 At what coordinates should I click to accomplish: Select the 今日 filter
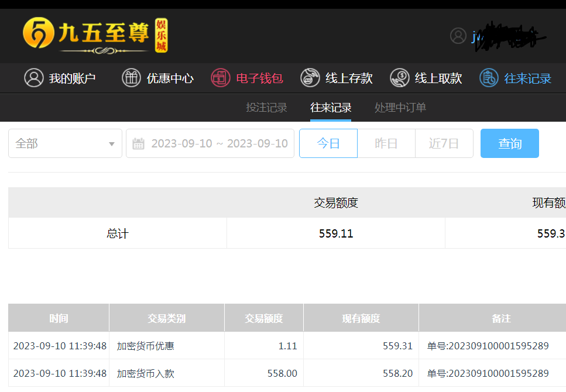(328, 143)
